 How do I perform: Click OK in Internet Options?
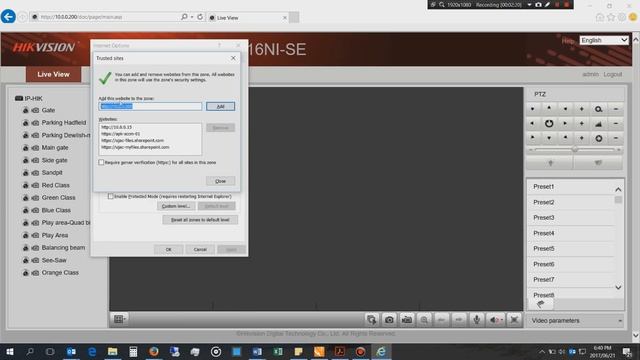pos(169,249)
